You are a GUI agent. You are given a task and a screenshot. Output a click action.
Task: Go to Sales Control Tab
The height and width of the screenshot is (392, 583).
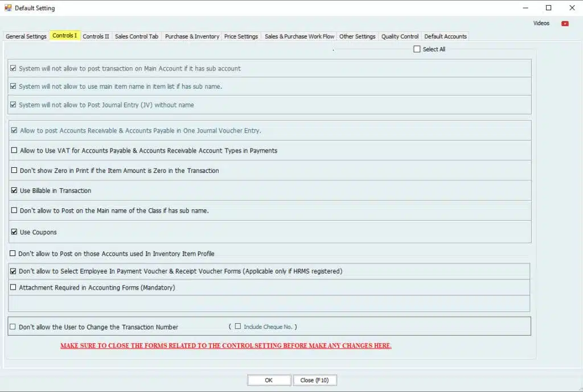tap(137, 36)
